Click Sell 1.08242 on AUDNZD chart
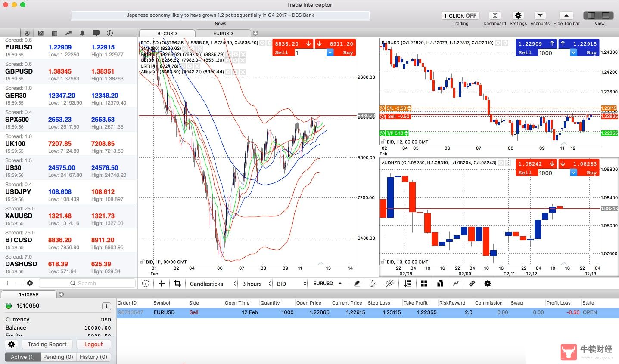This screenshot has height=364, width=619. point(536,164)
